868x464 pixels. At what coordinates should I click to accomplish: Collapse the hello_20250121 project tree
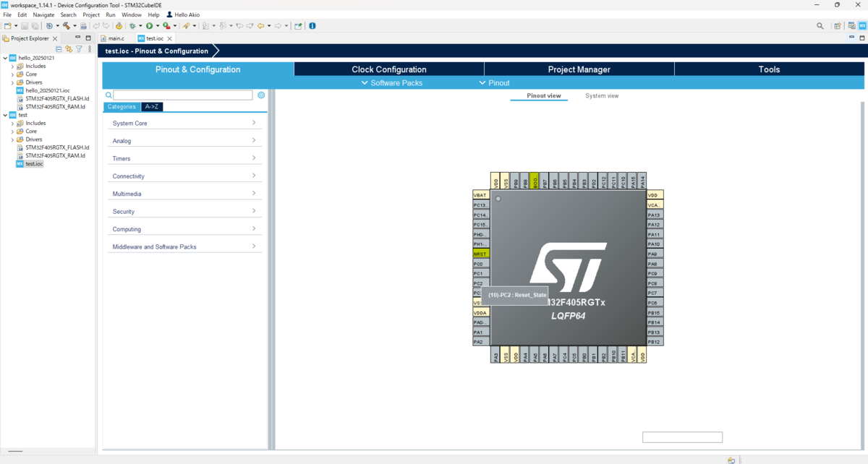pyautogui.click(x=5, y=58)
